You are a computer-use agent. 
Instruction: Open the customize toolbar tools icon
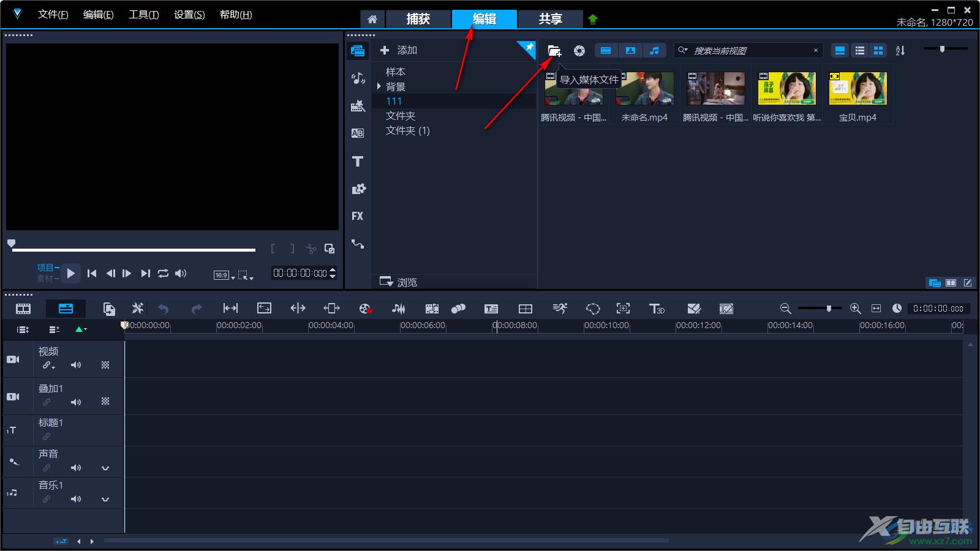[x=138, y=309]
